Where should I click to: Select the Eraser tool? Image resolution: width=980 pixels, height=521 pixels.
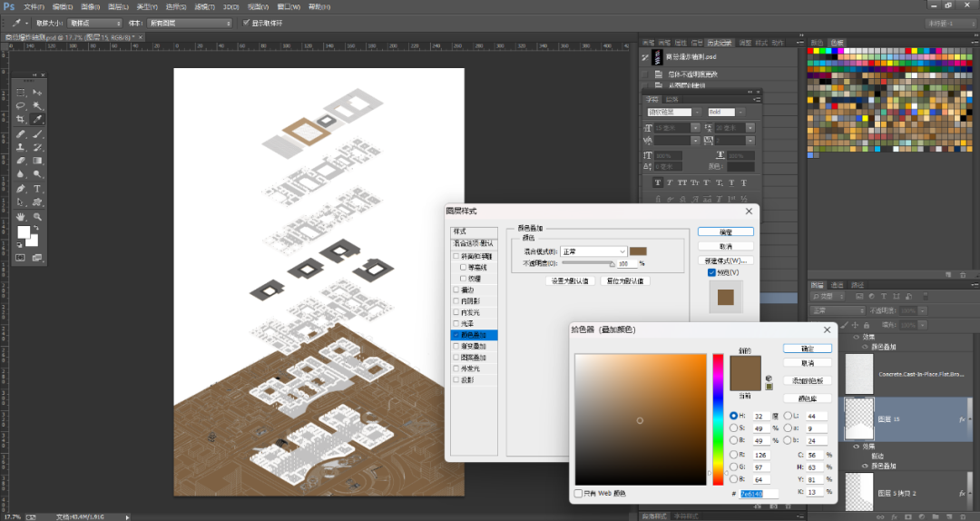[21, 161]
